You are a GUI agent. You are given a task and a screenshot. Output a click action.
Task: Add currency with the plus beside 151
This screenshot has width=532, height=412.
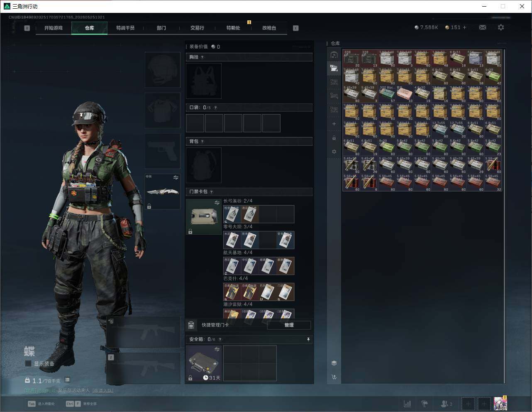464,27
